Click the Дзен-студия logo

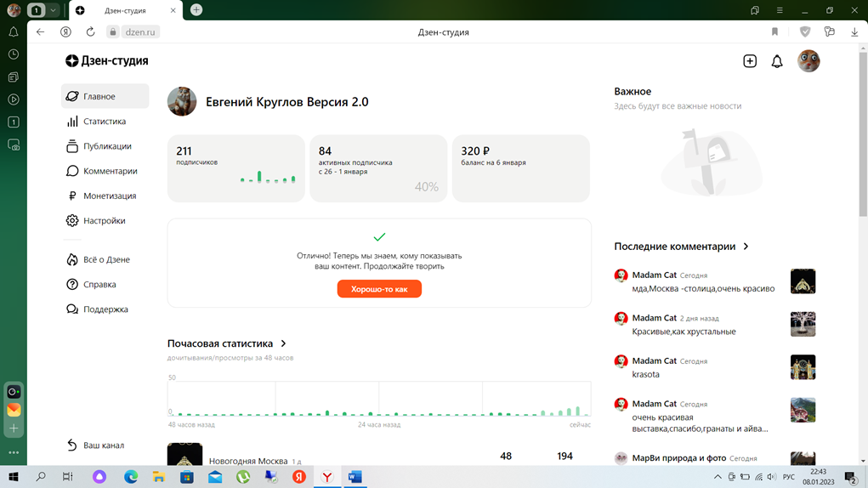[x=107, y=61]
